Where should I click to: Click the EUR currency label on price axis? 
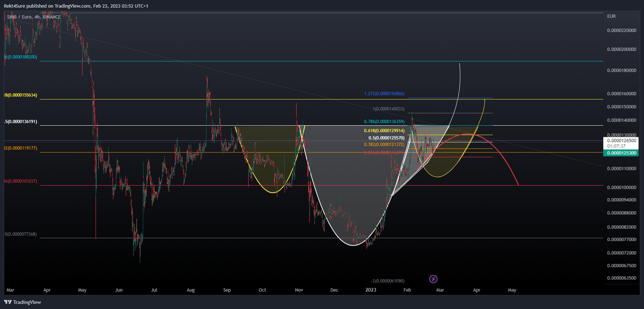611,16
